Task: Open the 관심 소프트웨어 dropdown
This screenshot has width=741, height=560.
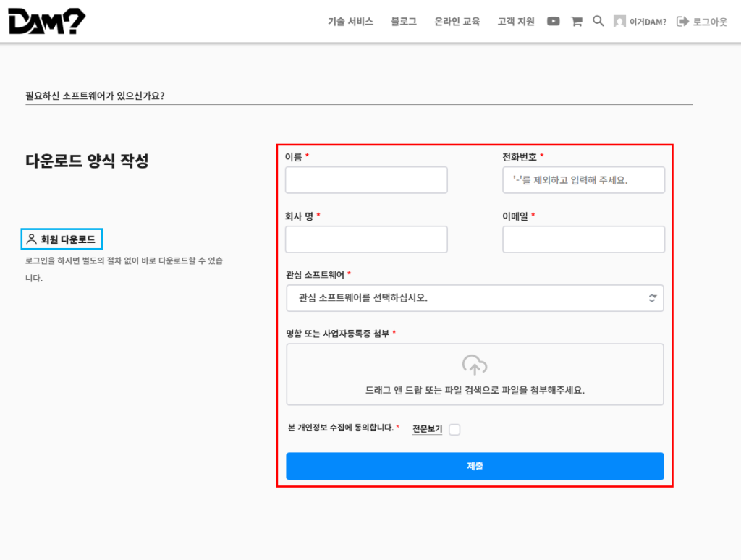Action: coord(475,298)
